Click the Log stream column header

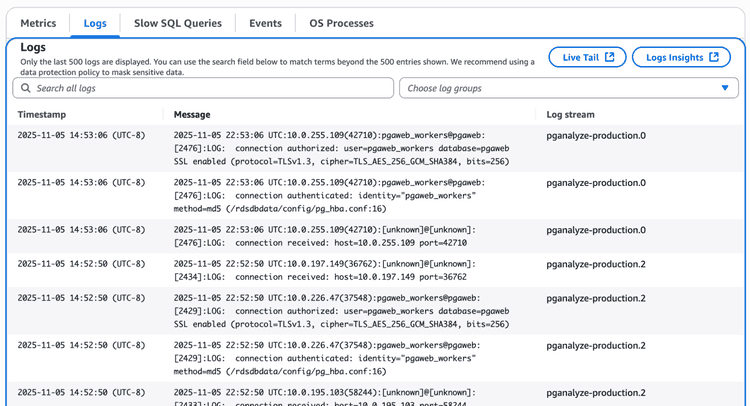click(x=570, y=115)
